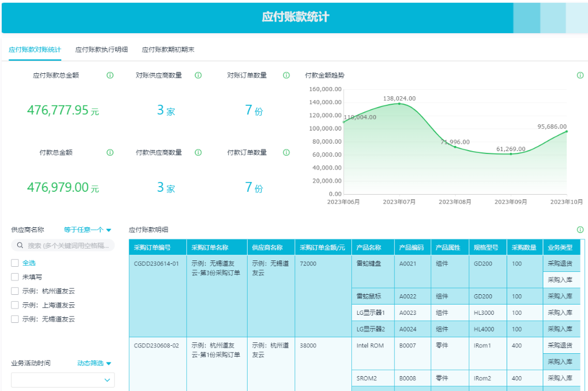Click the 采购订单编号 column header
This screenshot has width=588, height=391.
click(x=152, y=247)
